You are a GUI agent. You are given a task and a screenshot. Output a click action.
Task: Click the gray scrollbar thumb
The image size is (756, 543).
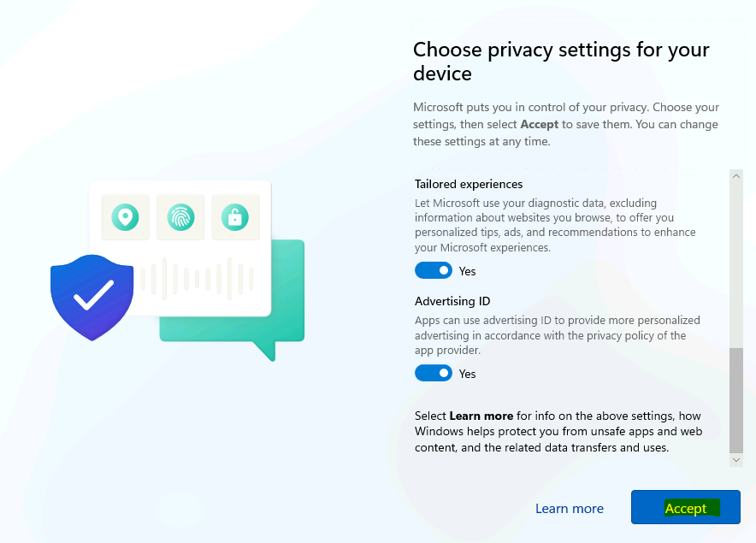click(736, 400)
